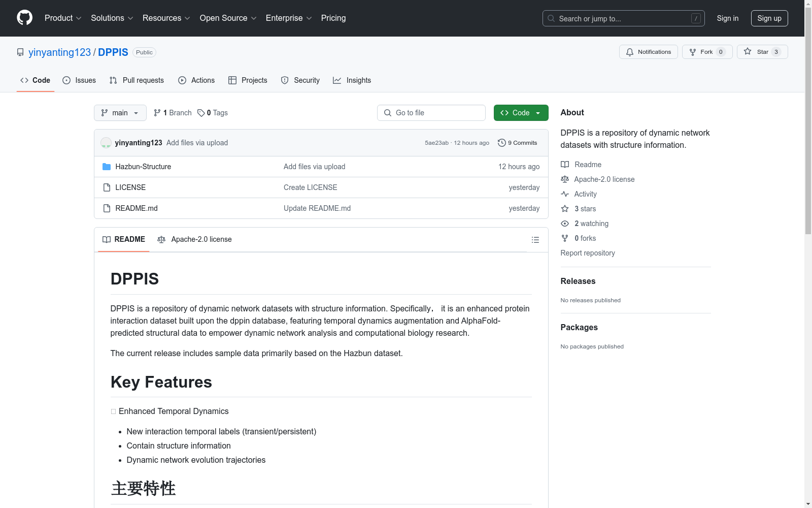Switch to the Issues tab
This screenshot has height=508, width=812.
point(79,80)
